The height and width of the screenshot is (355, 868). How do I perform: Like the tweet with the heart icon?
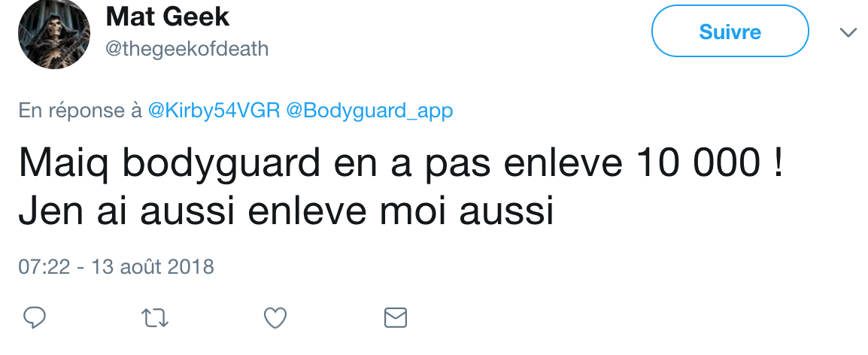point(275,318)
